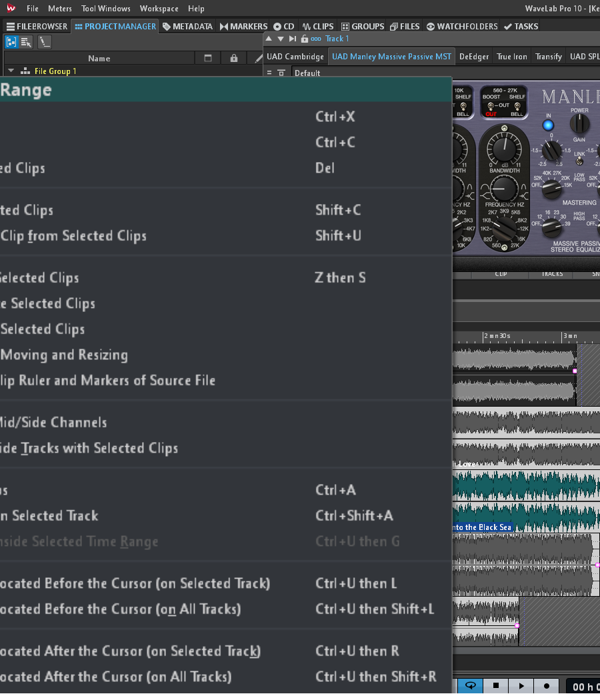Open the DeEdger plug-in tab
Screen dimensions: 600x700
coord(474,57)
